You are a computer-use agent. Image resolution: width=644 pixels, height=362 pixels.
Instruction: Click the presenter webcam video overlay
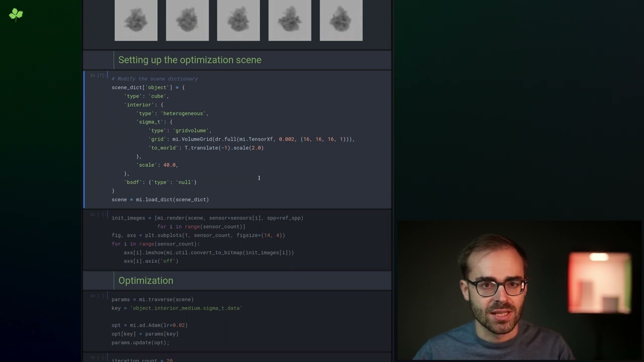pos(520,291)
